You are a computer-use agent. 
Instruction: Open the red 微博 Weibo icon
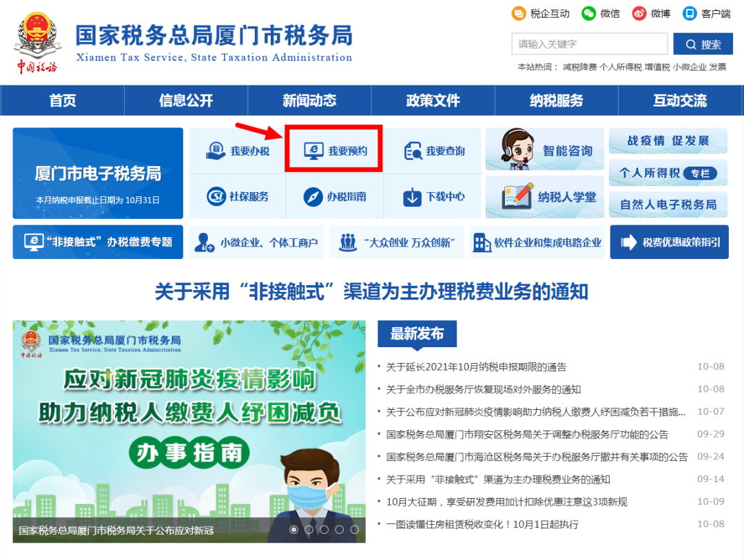[639, 13]
